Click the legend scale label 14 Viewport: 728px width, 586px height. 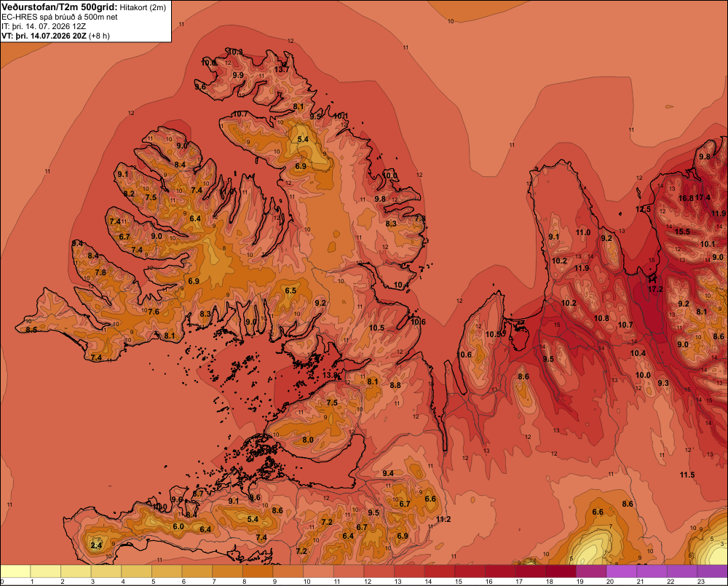(428, 582)
